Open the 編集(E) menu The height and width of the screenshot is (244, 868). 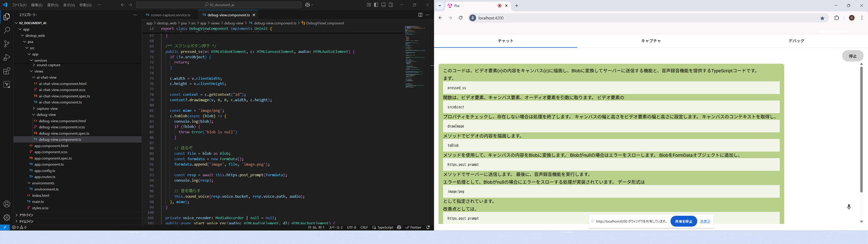point(37,5)
